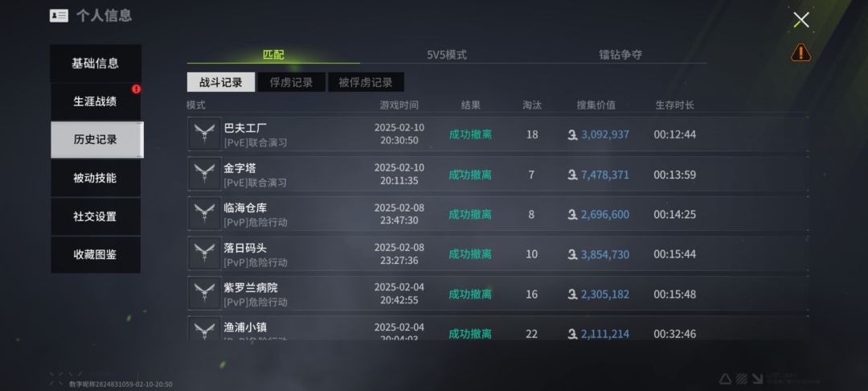
Task: Show the 被俘虏记录 list
Action: pos(366,83)
